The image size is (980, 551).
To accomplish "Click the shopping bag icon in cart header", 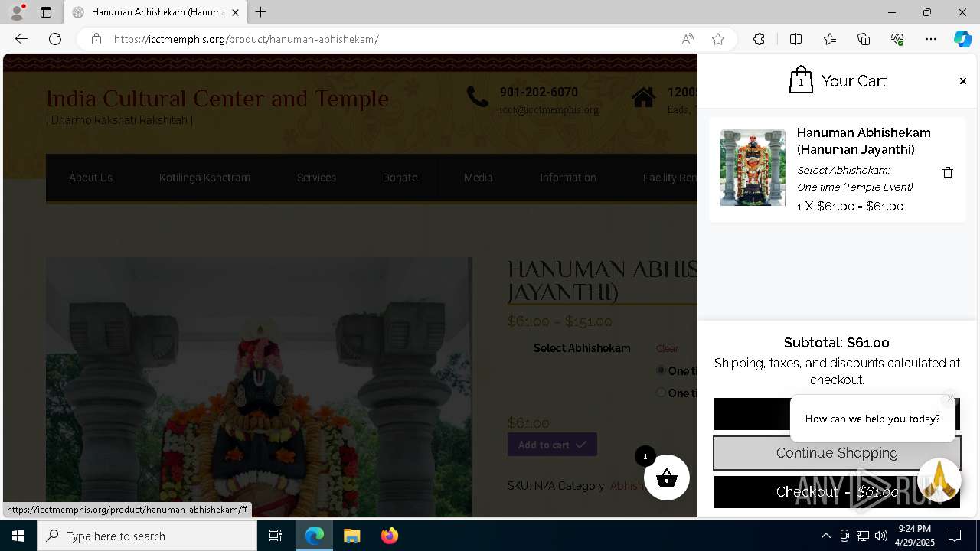I will coord(801,80).
